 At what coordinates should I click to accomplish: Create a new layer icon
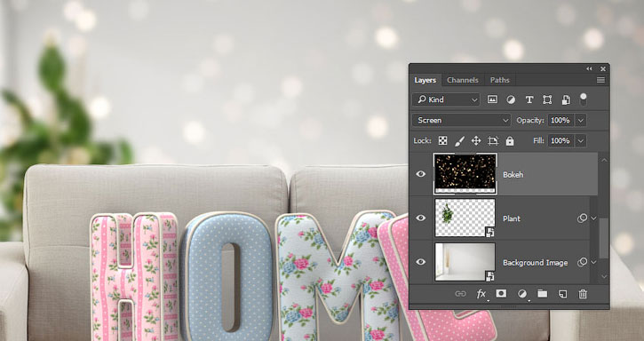tap(562, 294)
